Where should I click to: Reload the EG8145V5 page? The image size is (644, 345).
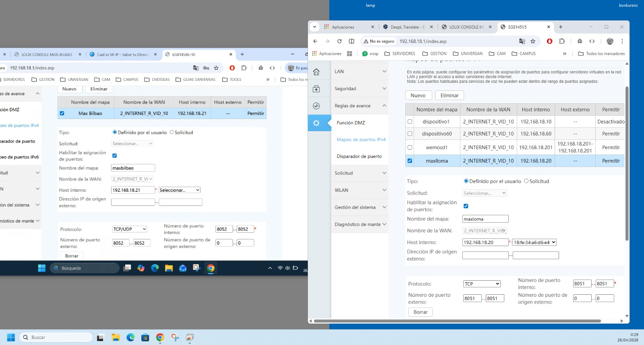(339, 41)
